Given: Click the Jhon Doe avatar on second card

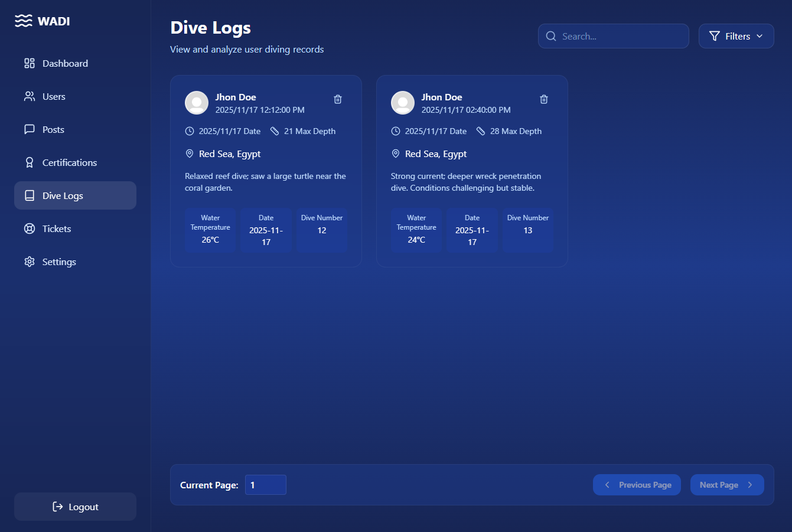Looking at the screenshot, I should pyautogui.click(x=403, y=103).
